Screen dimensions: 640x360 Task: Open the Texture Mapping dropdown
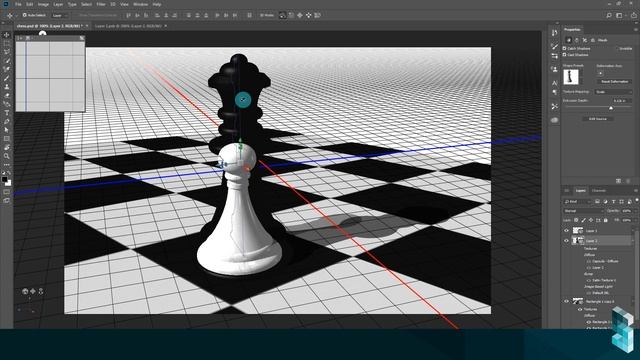[613, 92]
